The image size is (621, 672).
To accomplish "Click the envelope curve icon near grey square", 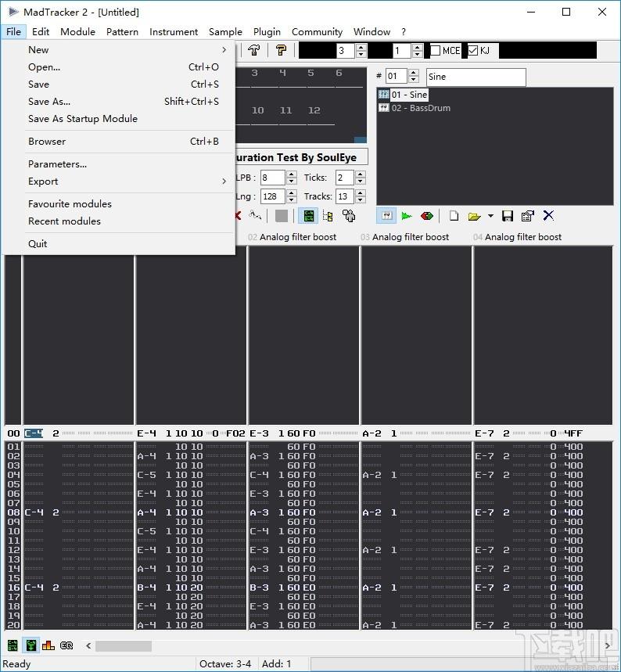I will click(255, 216).
